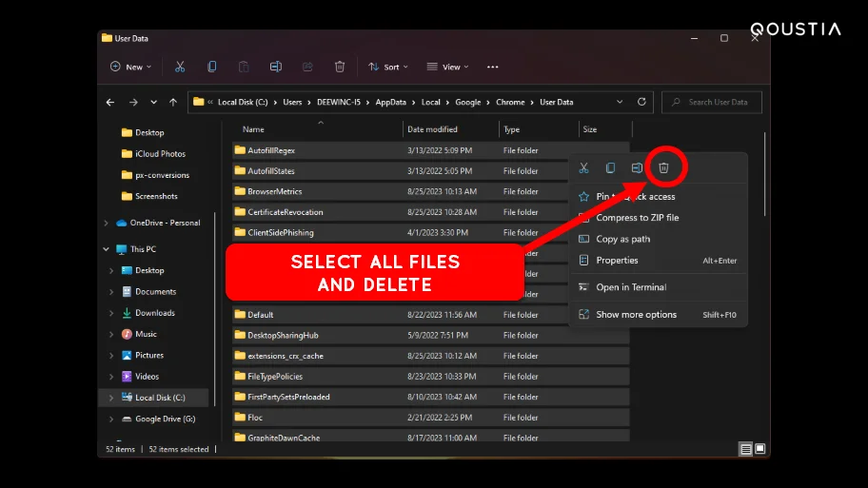Open the Screenshots sidebar folder
Viewport: 868px width, 488px height.
149,196
